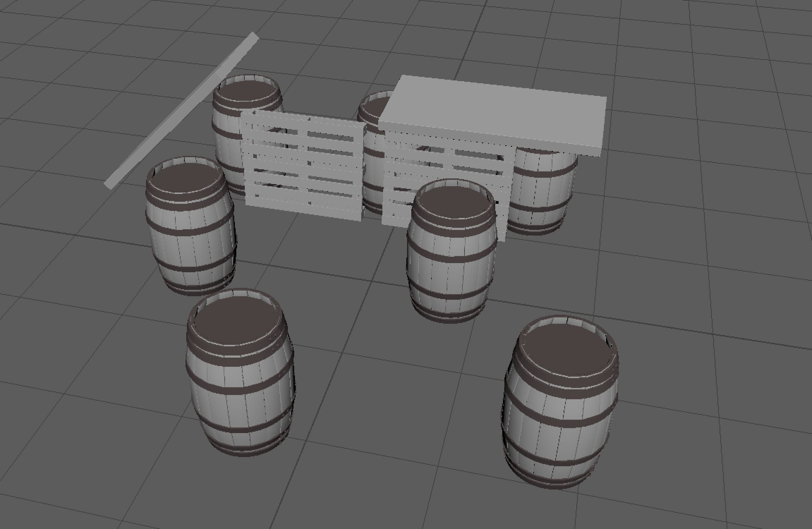Select the nearest barrel at front left
Image resolution: width=812 pixels, height=529 pixels.
click(x=241, y=373)
